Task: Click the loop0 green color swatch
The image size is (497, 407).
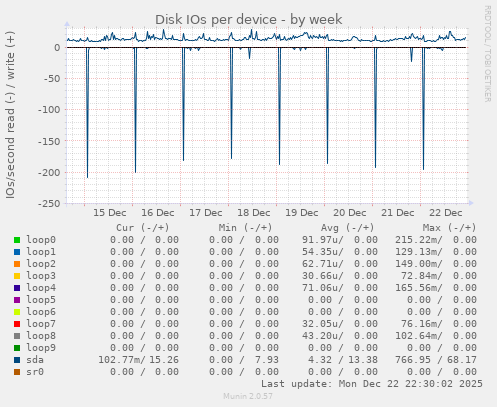Action: tap(17, 240)
